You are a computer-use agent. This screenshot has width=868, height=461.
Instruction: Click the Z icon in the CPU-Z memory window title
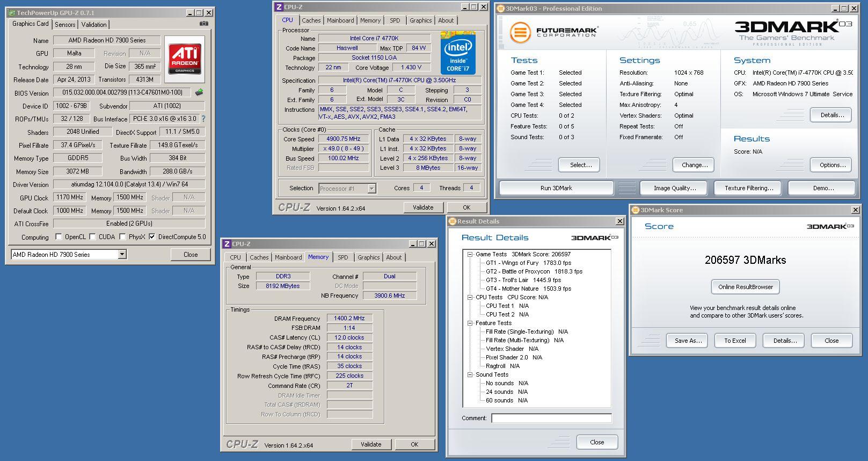pos(227,244)
